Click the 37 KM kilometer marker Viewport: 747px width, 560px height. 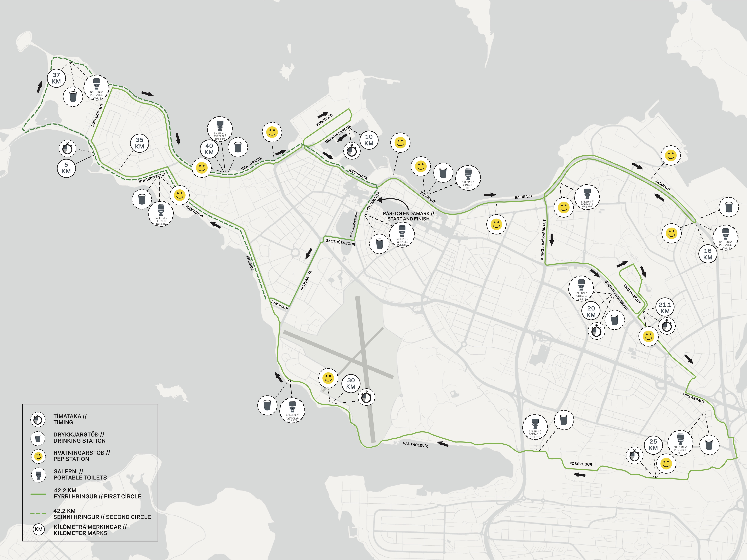point(56,78)
